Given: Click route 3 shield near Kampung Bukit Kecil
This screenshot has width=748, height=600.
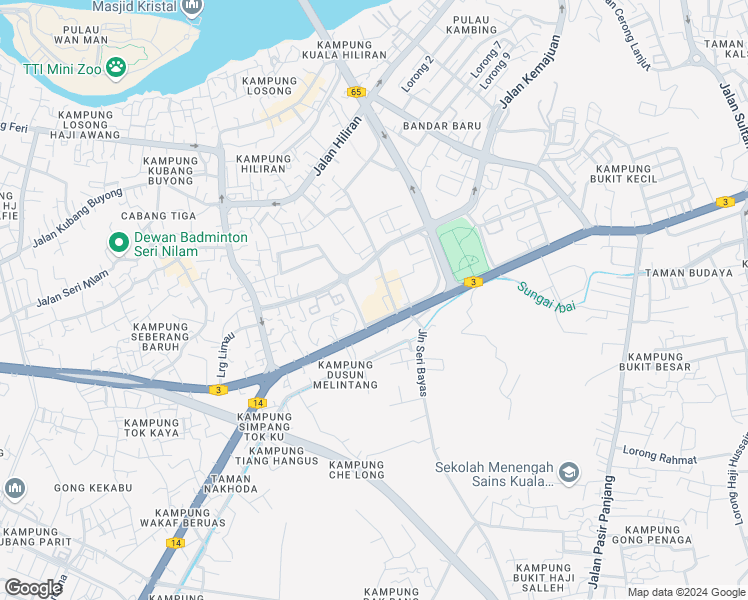Looking at the screenshot, I should coord(725,202).
